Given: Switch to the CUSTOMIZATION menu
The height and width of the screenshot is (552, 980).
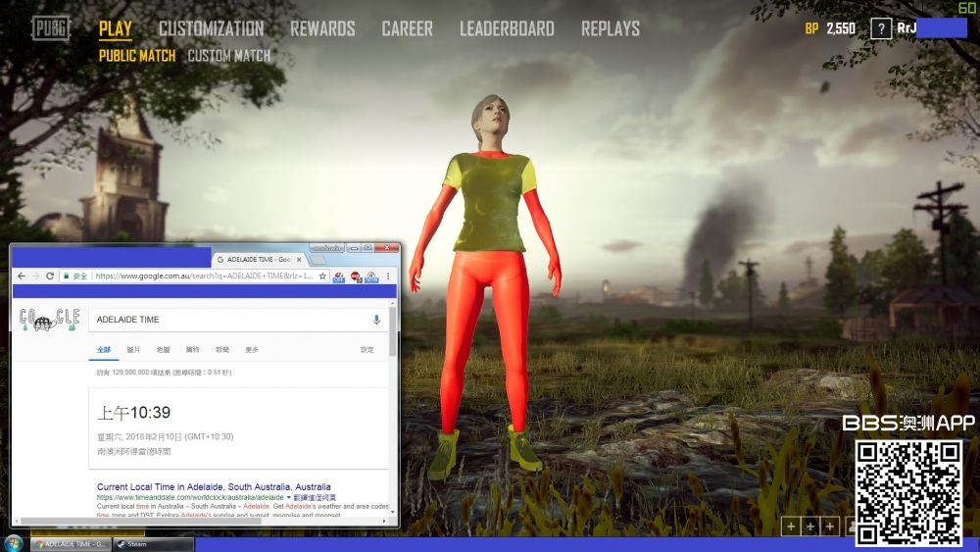Looking at the screenshot, I should 211,28.
